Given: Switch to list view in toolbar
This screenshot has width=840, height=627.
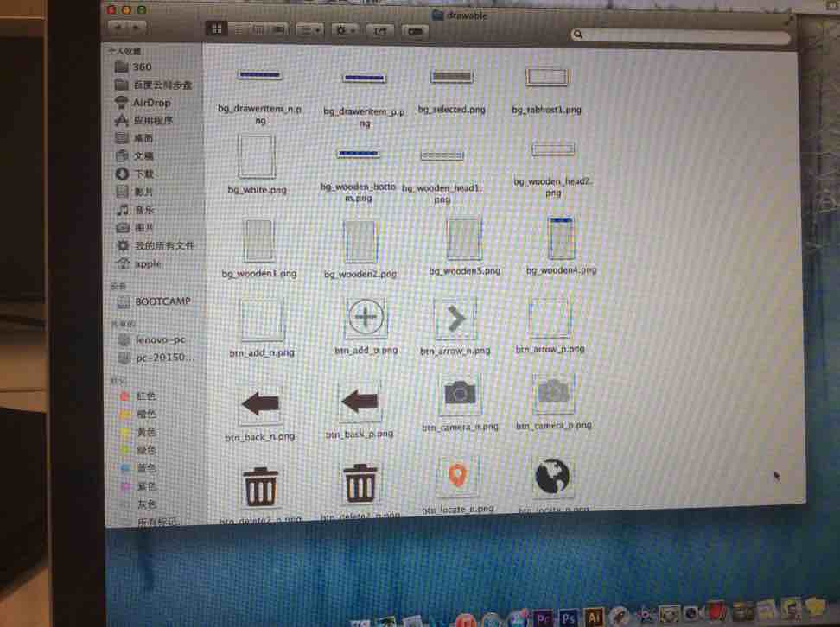Looking at the screenshot, I should 237,28.
